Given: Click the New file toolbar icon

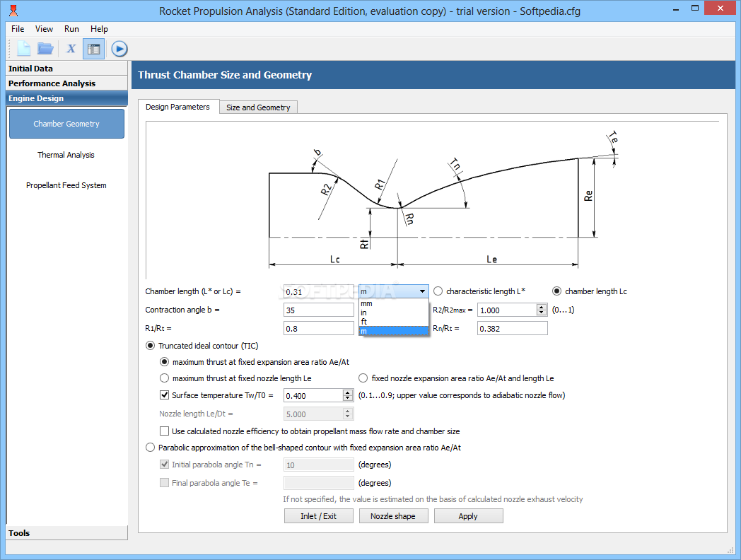Looking at the screenshot, I should [x=23, y=49].
